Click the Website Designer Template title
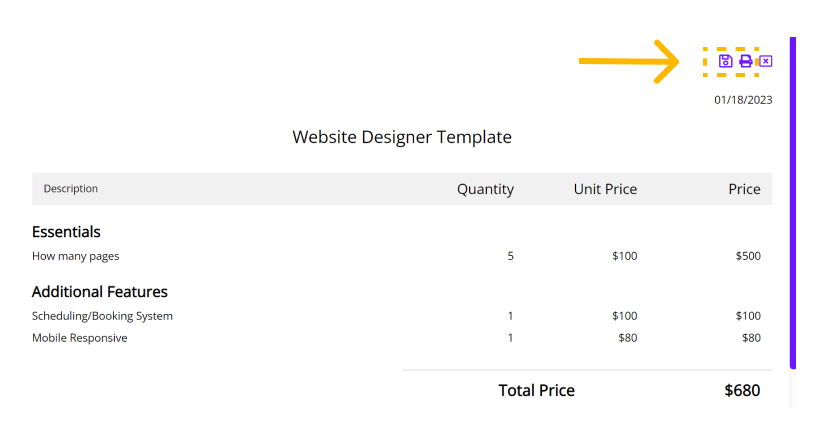The width and height of the screenshot is (826, 434). [402, 137]
